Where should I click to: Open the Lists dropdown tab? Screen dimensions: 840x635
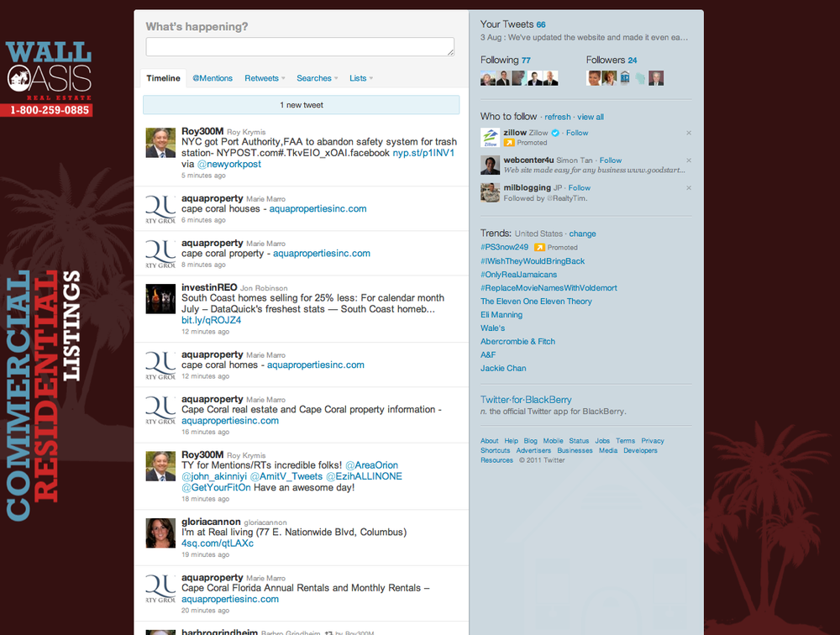pos(361,78)
